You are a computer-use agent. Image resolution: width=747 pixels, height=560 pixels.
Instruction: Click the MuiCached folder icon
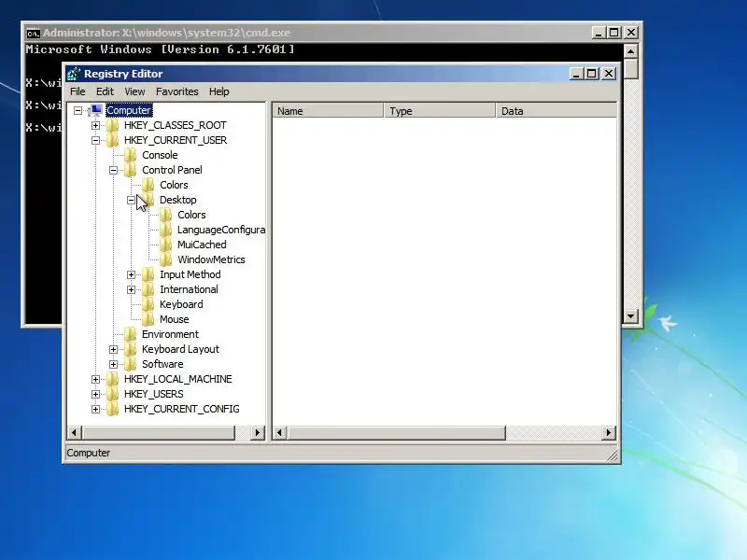(x=166, y=245)
